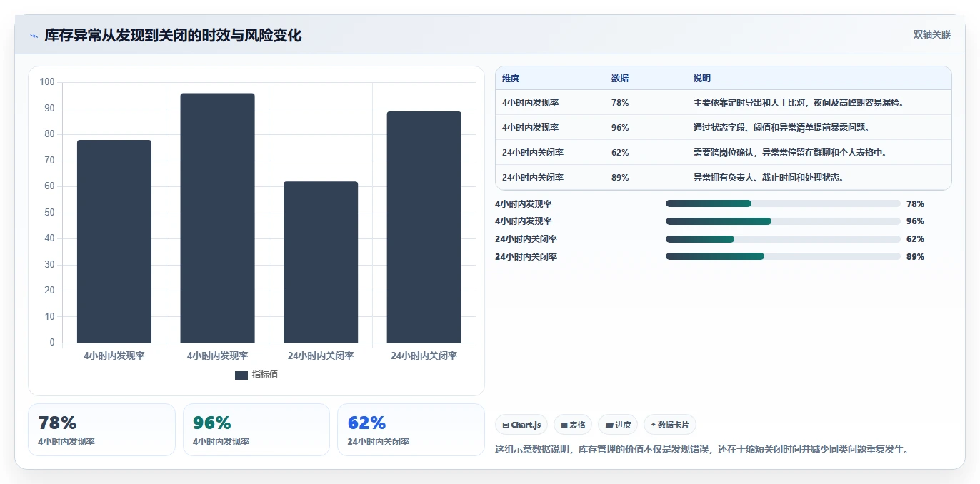Click the 50 tick on the chart y-axis
Image resolution: width=980 pixels, height=484 pixels.
tap(49, 213)
